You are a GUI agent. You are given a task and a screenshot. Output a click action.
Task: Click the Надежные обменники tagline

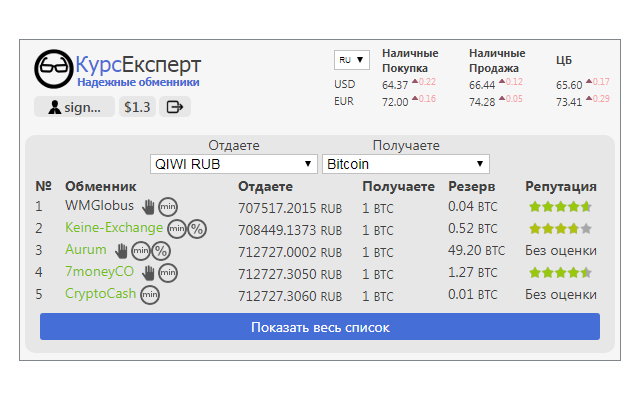tap(138, 82)
